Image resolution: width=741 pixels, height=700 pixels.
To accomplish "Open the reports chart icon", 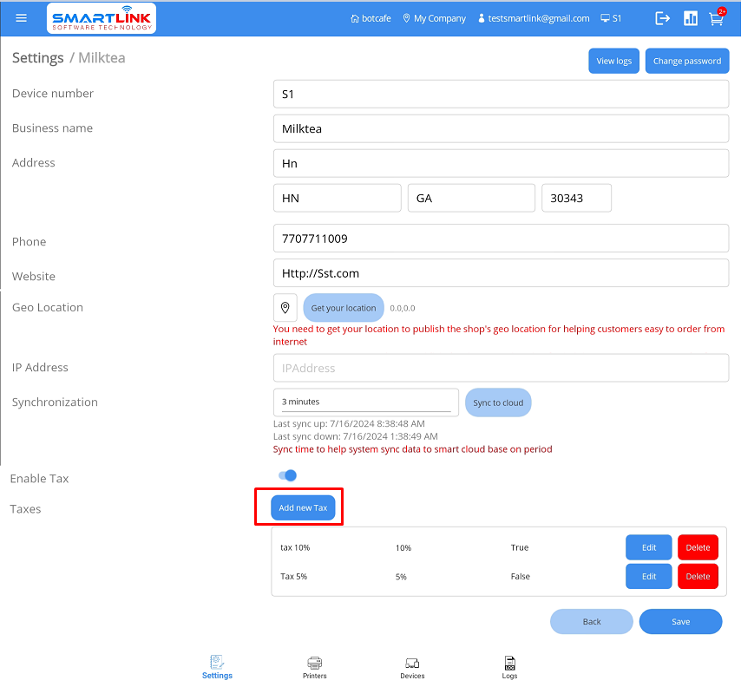I will [691, 18].
